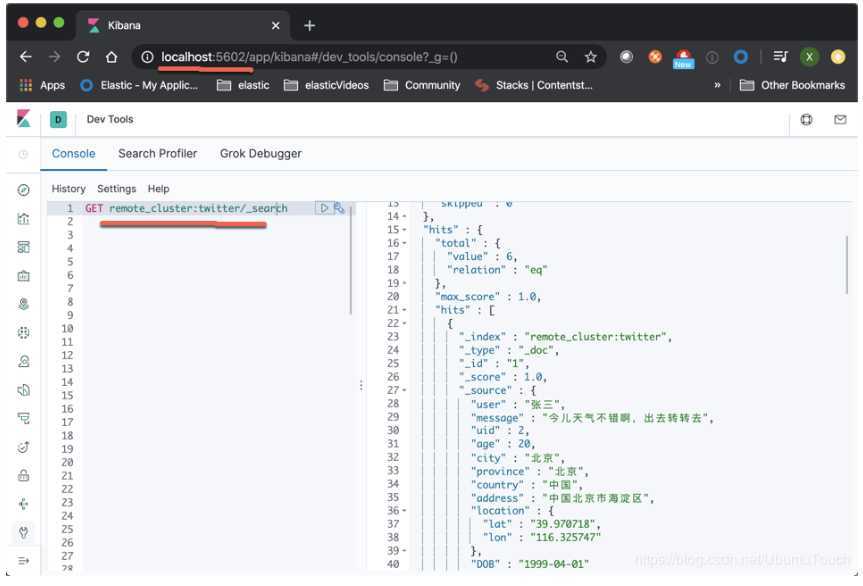Open the Kibana help menu icon

806,119
